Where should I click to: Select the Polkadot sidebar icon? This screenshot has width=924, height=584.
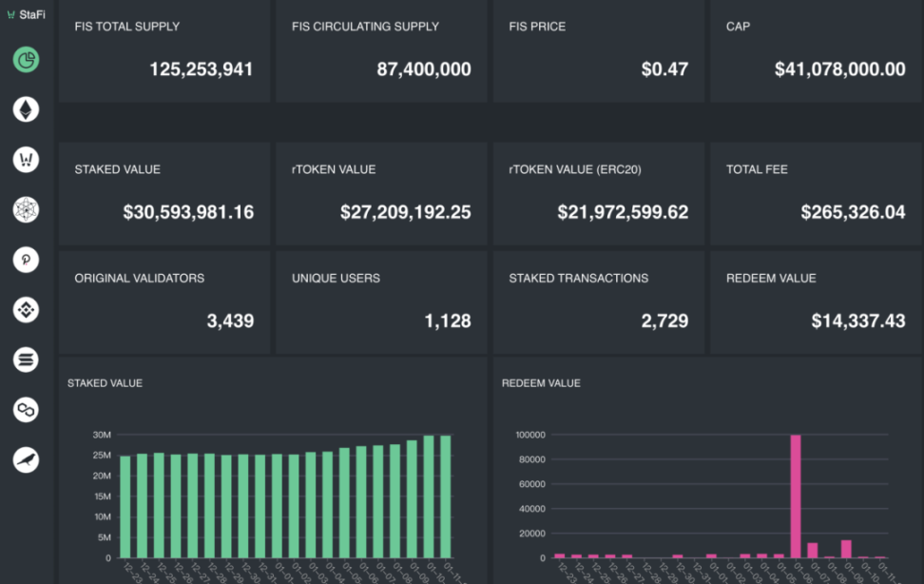click(x=26, y=260)
